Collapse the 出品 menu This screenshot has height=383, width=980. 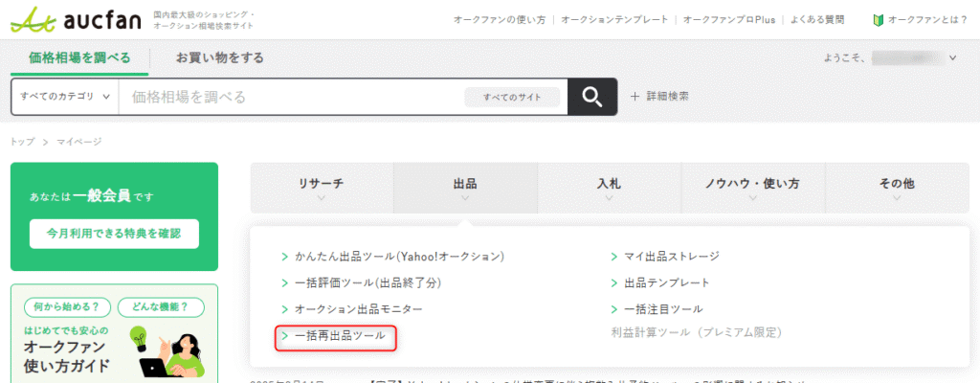point(465,188)
